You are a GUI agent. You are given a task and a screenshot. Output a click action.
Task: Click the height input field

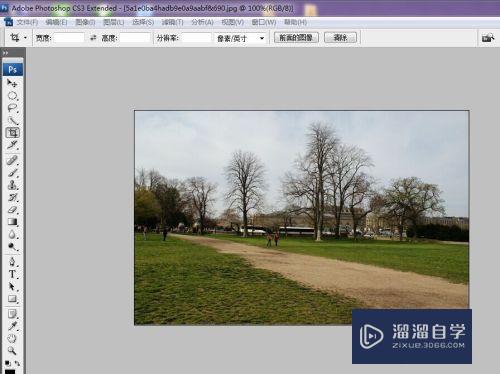[135, 38]
